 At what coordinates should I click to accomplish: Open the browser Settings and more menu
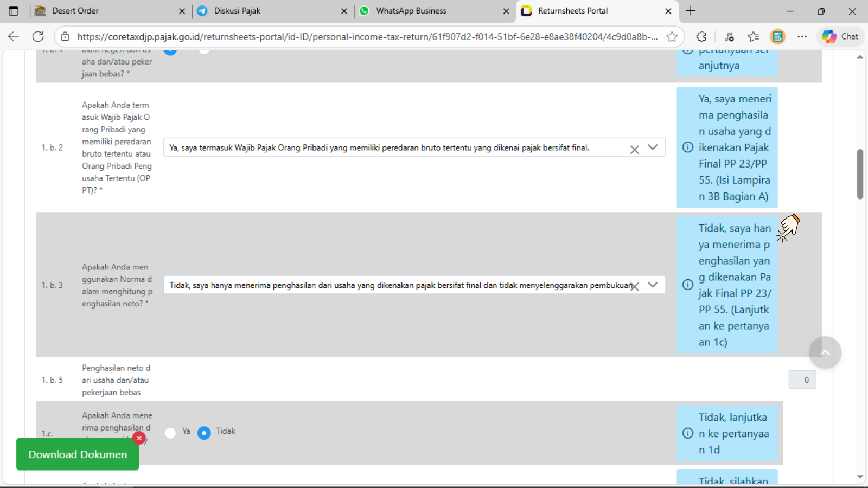(x=802, y=36)
